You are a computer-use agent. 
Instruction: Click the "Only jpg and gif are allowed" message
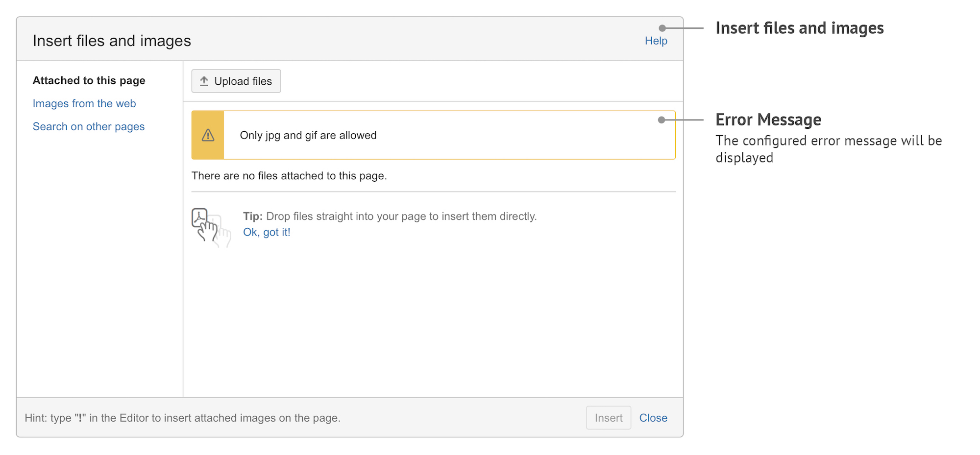(308, 135)
